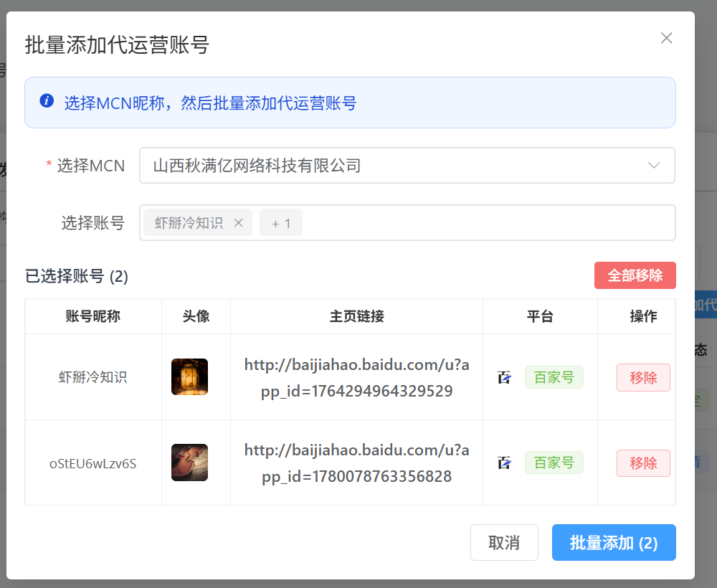Close the 批量添加代运营账号 dialog
The image size is (717, 588).
click(666, 38)
